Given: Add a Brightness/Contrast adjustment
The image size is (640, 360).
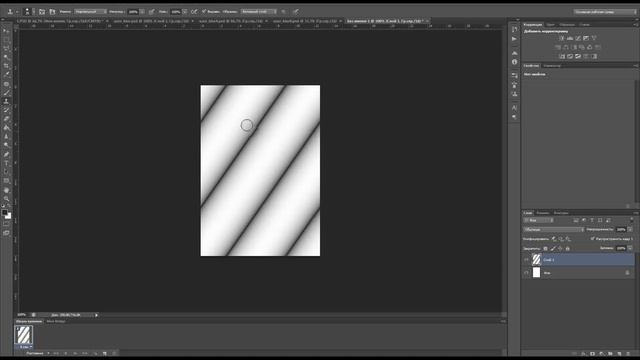Looking at the screenshot, I should click(x=562, y=38).
